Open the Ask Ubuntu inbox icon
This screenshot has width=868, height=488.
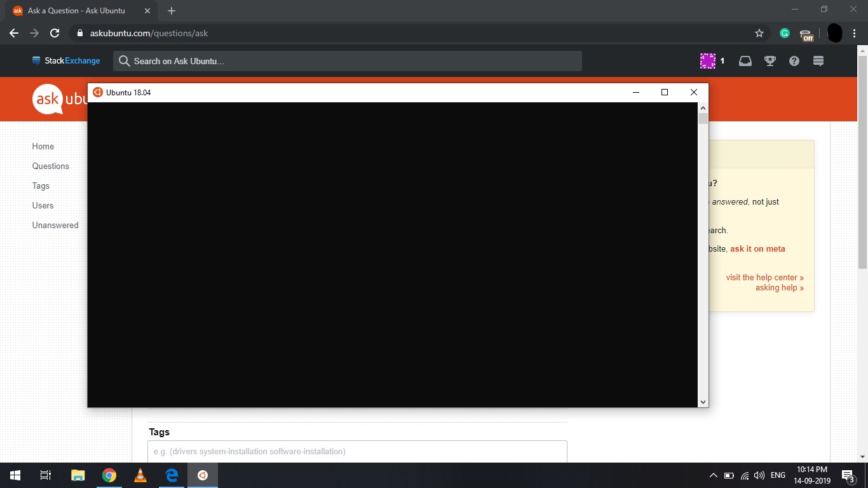point(745,61)
